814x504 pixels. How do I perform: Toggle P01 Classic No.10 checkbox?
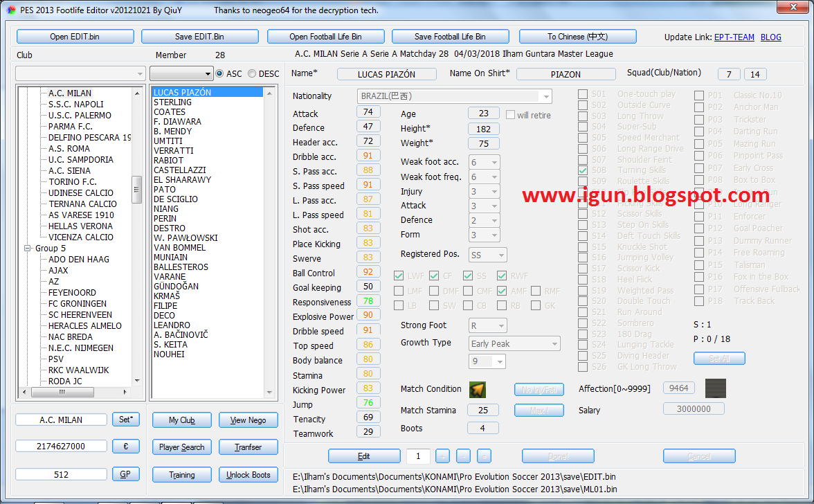pyautogui.click(x=699, y=96)
